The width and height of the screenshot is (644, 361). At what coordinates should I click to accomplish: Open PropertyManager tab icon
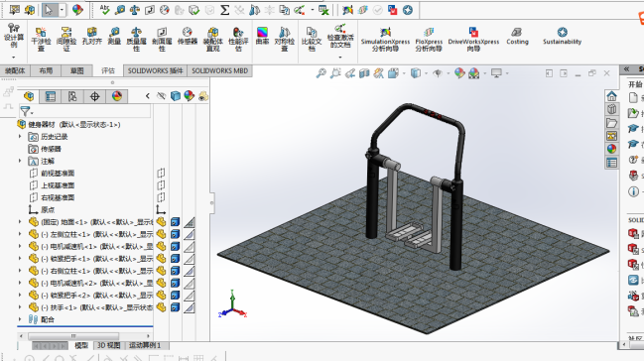pos(50,96)
